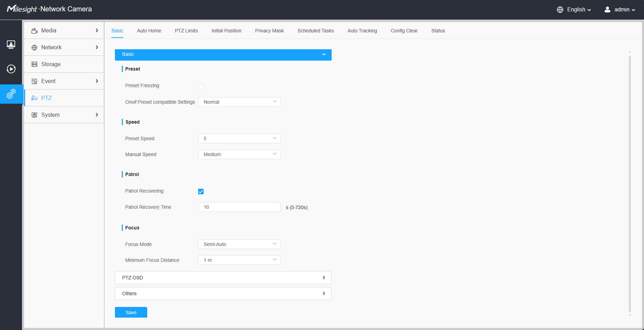
Task: Switch to the Initial Position tab
Action: 226,31
